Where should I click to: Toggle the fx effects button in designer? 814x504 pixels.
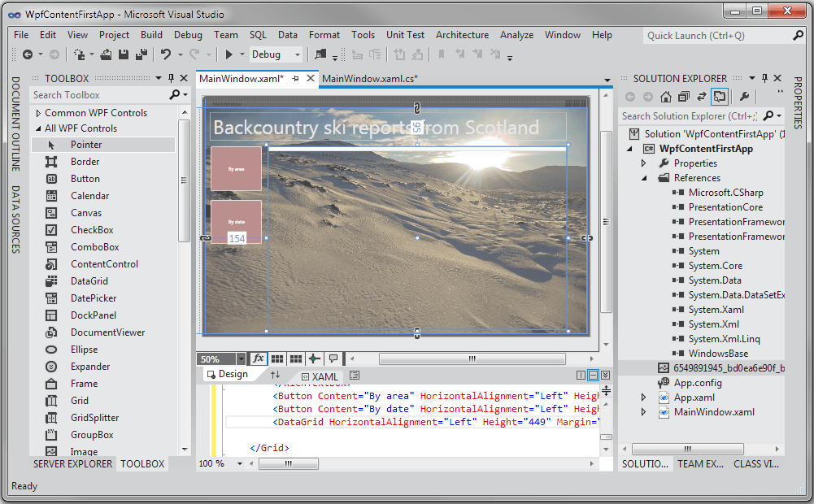[x=258, y=358]
